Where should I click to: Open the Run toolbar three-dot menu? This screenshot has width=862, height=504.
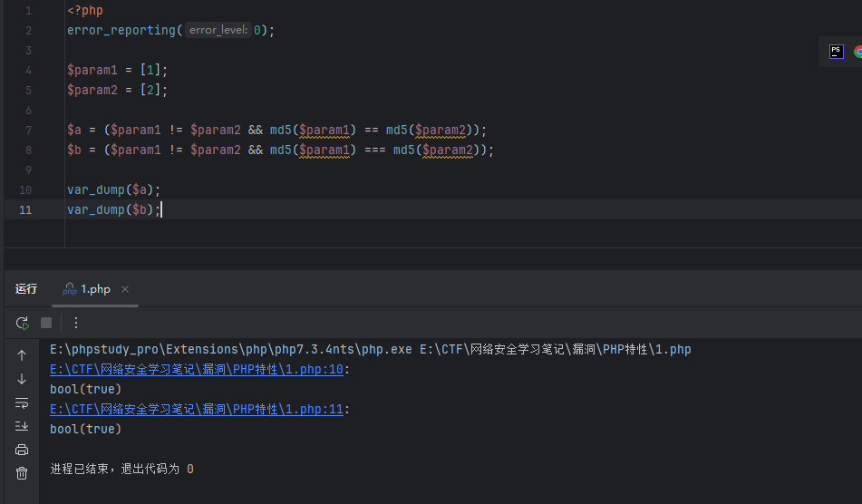pos(76,323)
